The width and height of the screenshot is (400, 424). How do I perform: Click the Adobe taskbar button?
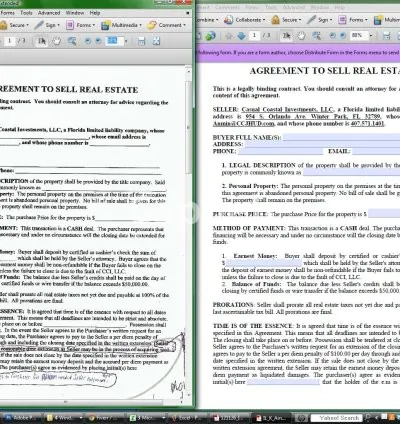(x=22, y=418)
